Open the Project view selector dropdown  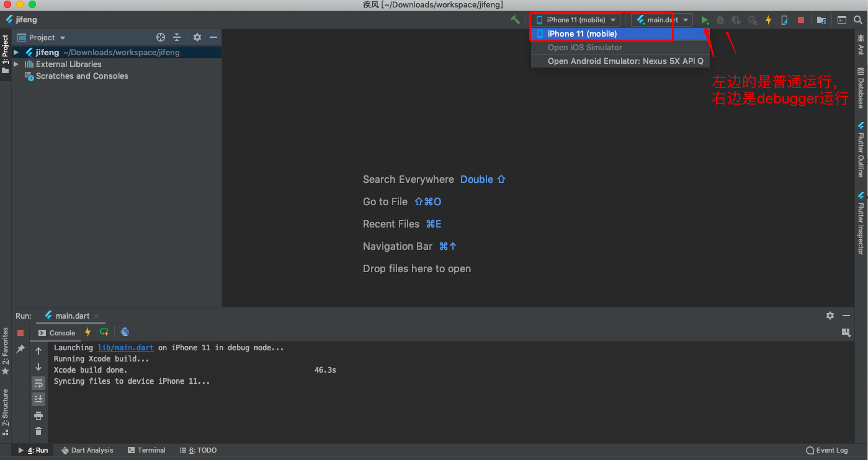[x=42, y=37]
